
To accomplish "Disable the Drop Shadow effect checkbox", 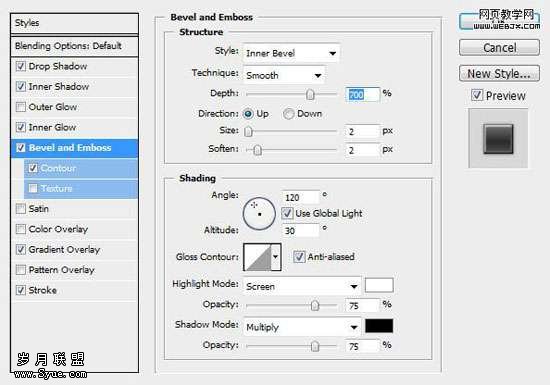I will coord(21,66).
